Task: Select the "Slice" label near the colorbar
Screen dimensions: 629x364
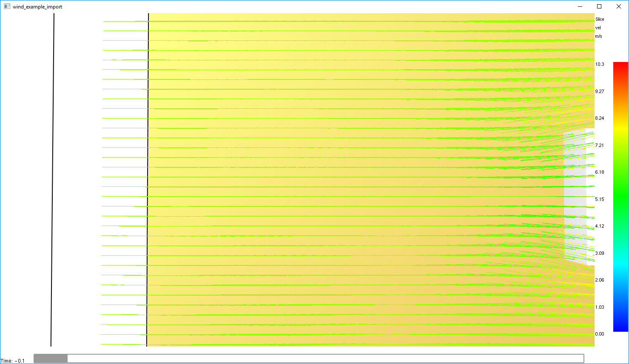Action: (x=599, y=19)
